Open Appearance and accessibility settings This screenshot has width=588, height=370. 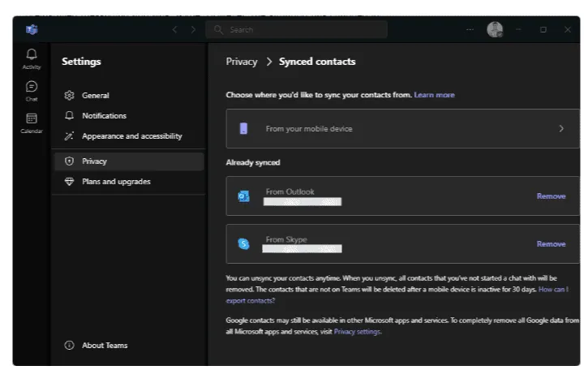point(131,136)
